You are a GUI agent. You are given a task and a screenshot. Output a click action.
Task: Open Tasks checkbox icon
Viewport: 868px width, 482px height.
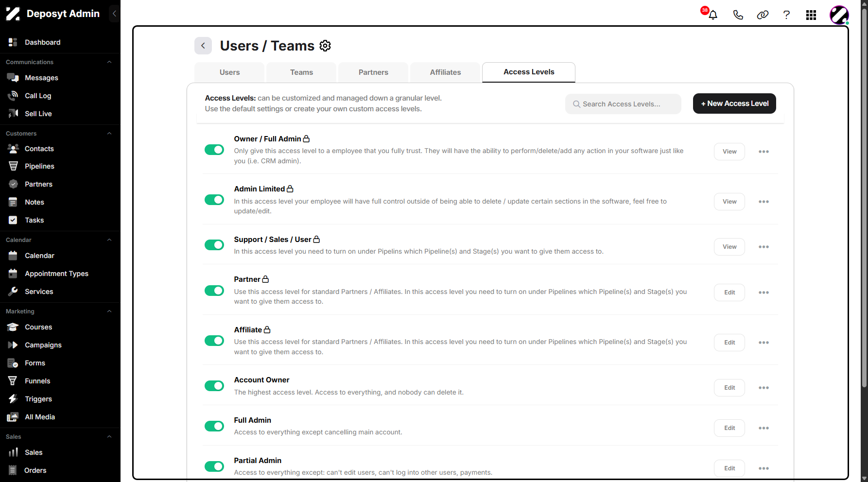point(13,220)
